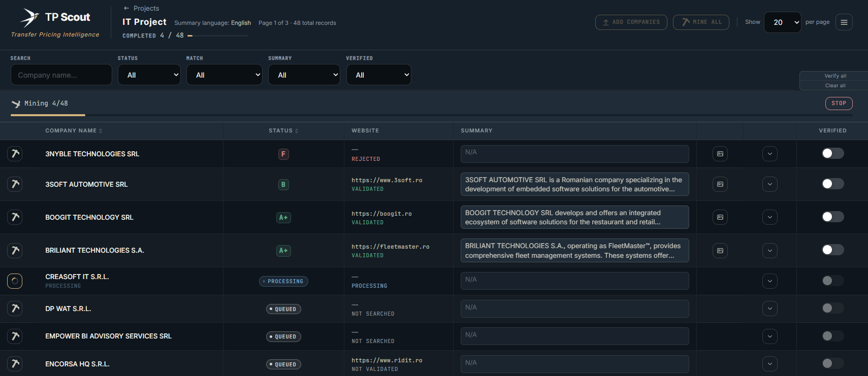
Task: Mine the BOOGIT TECHNOLOGY SRL row
Action: [15, 217]
